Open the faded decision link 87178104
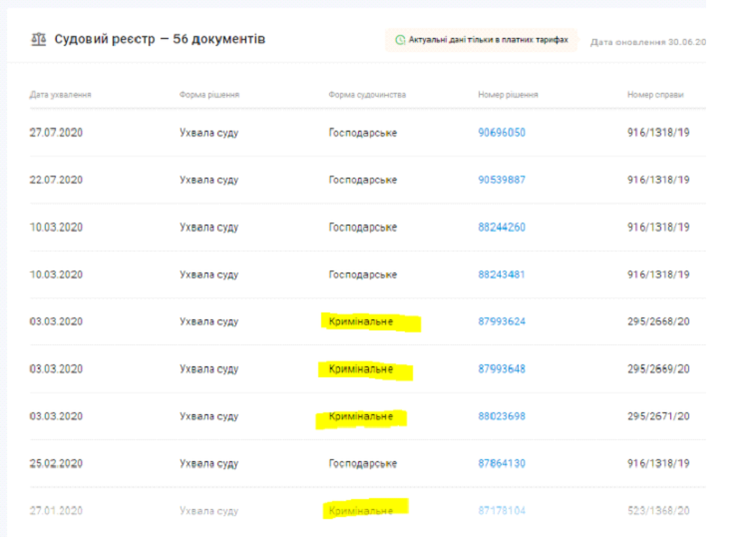 point(502,511)
